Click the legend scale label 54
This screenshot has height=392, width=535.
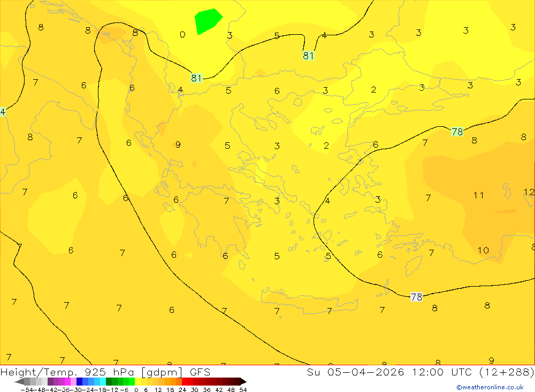[243, 390]
